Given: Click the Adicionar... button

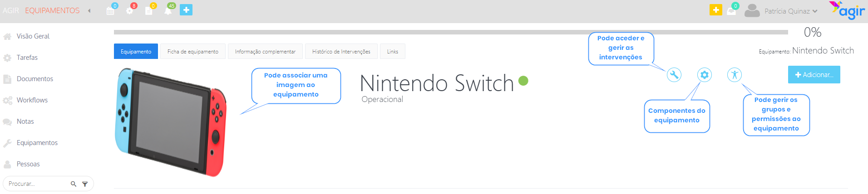Looking at the screenshot, I should [x=814, y=74].
